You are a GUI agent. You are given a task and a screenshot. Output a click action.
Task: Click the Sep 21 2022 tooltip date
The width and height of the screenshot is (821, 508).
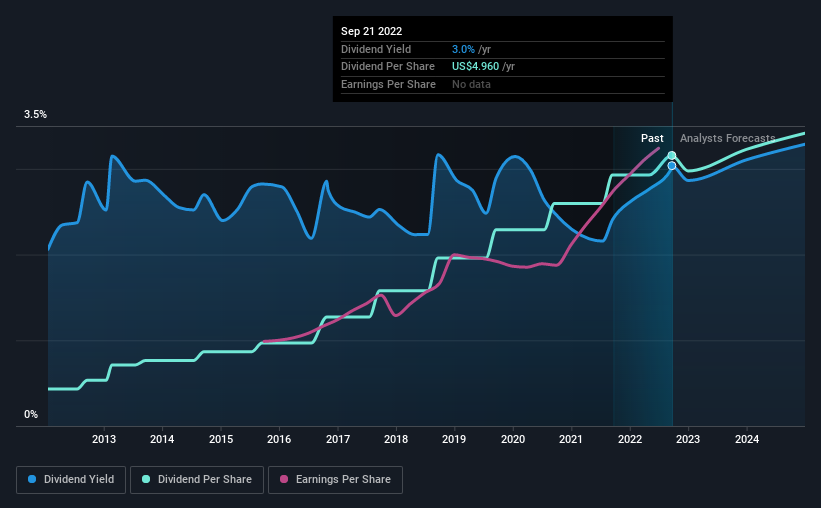coord(371,31)
